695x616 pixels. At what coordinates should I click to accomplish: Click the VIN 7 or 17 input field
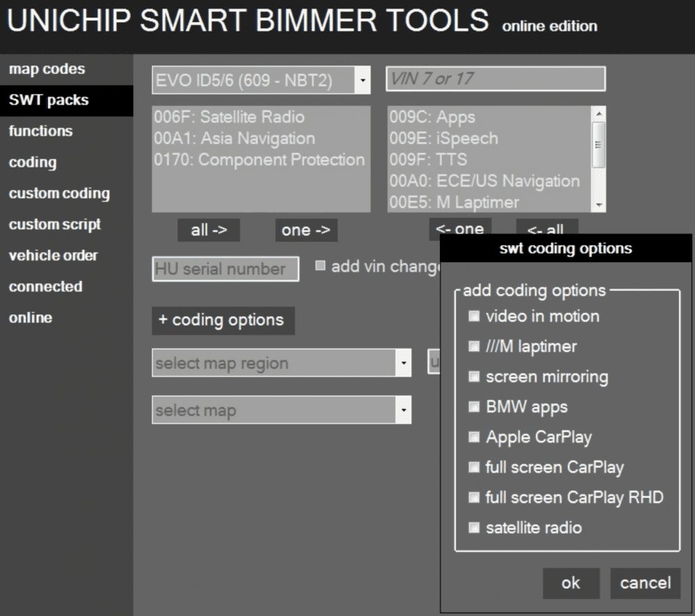496,79
